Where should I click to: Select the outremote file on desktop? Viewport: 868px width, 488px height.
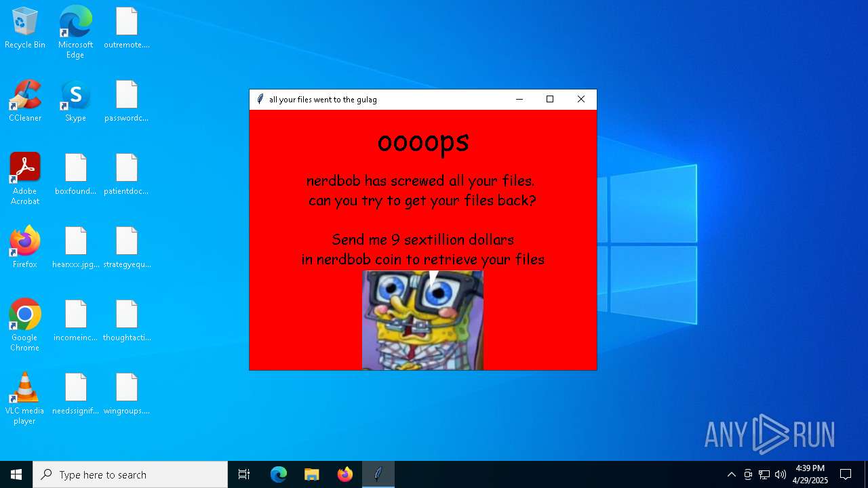[127, 28]
